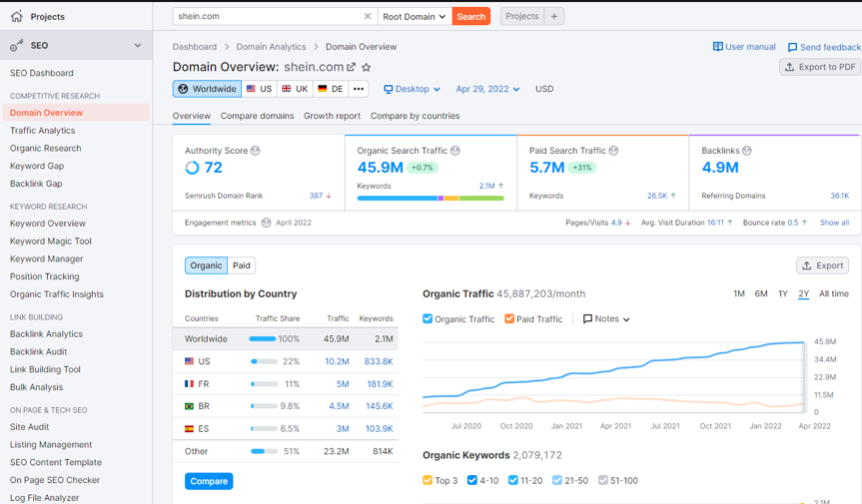Click the Paid Search Traffic globe icon
This screenshot has width=862, height=504.
pyautogui.click(x=613, y=151)
